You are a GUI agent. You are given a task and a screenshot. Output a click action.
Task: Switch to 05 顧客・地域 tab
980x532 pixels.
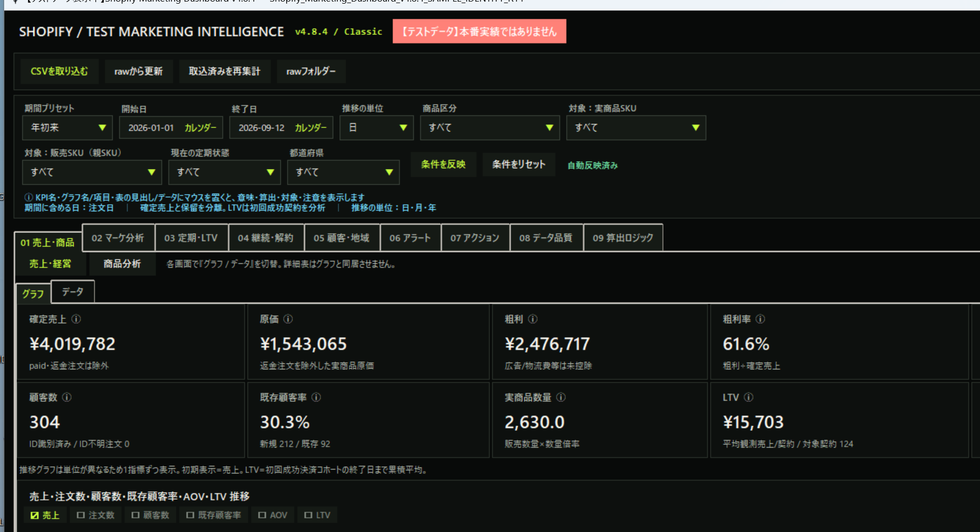tap(341, 238)
